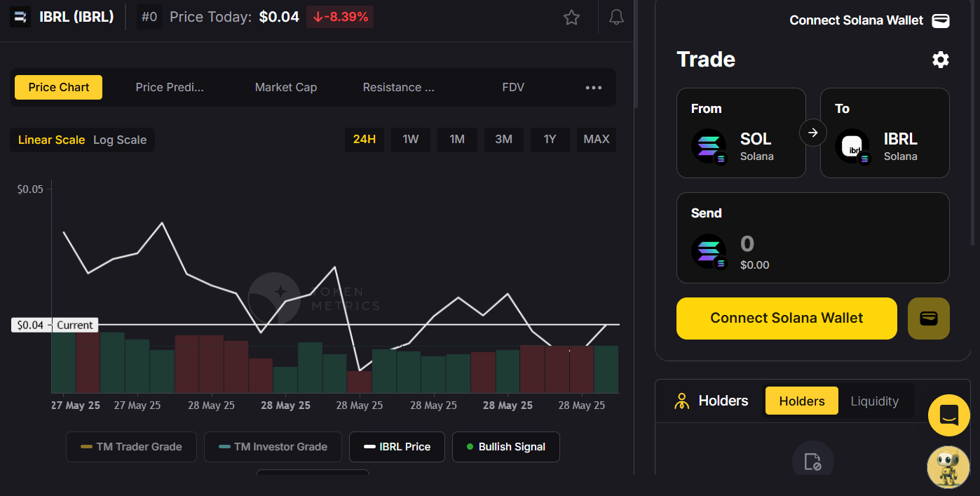This screenshot has width=980, height=496.
Task: Open Trade settings gear icon
Action: click(940, 60)
